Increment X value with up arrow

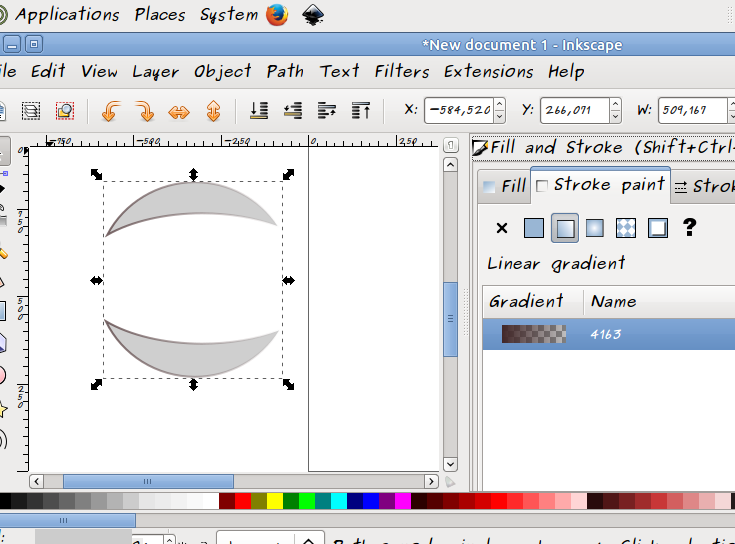500,104
